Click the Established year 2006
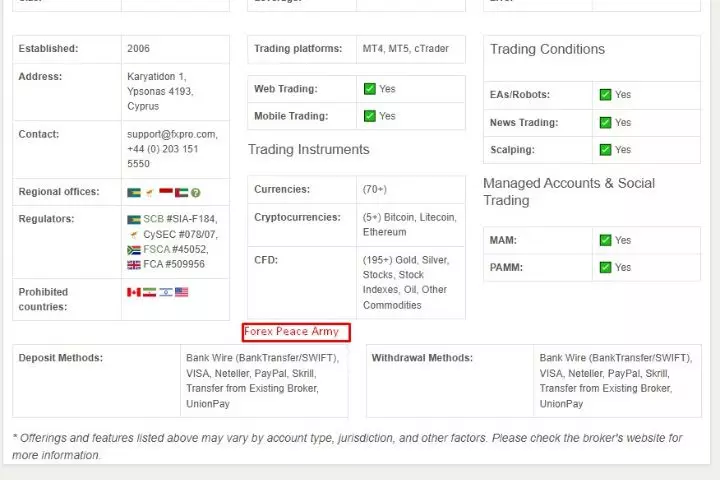 pos(138,48)
